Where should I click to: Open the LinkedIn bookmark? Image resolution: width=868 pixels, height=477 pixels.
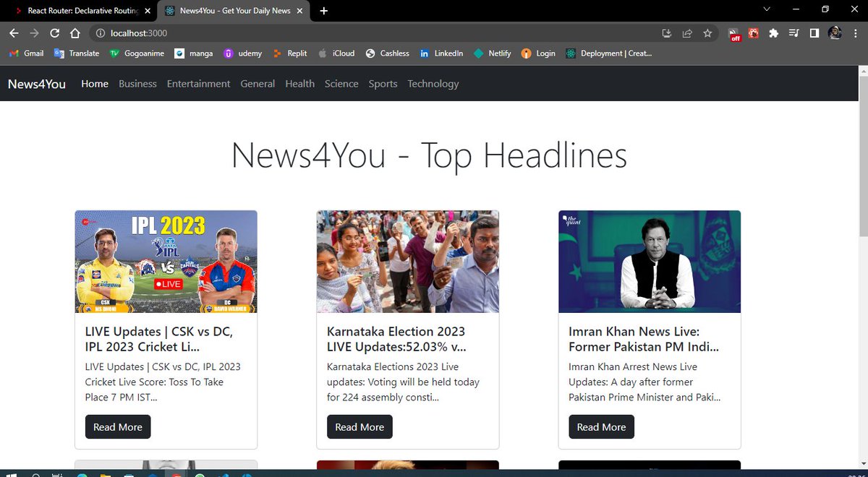click(x=441, y=53)
